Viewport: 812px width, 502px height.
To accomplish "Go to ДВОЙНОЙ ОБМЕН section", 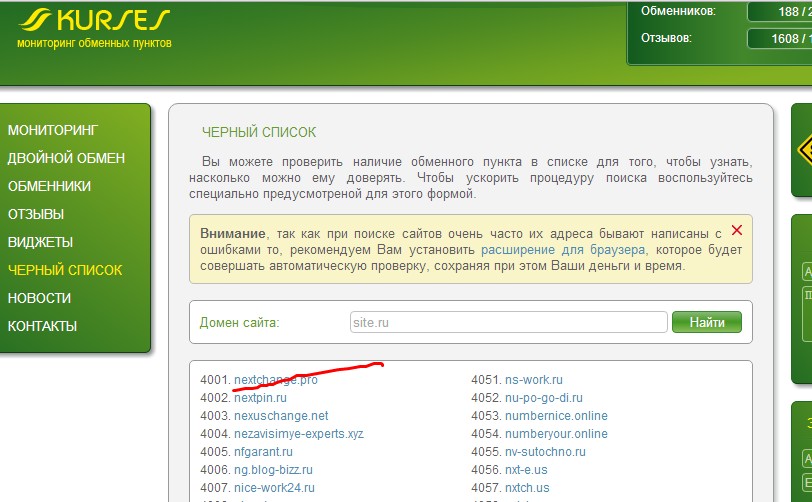I will (66, 158).
